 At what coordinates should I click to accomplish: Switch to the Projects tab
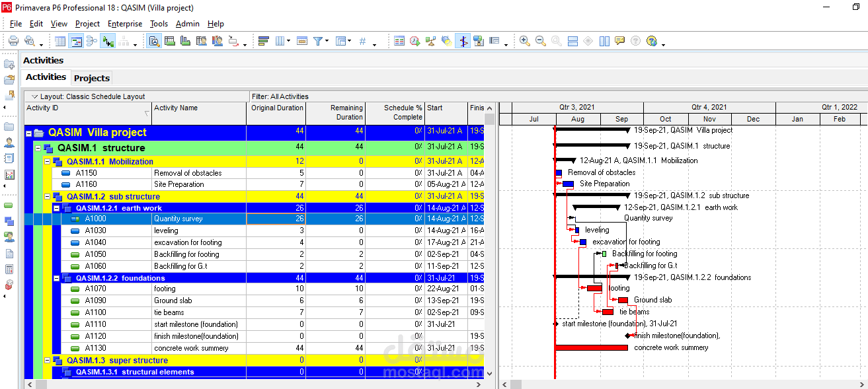pyautogui.click(x=92, y=78)
